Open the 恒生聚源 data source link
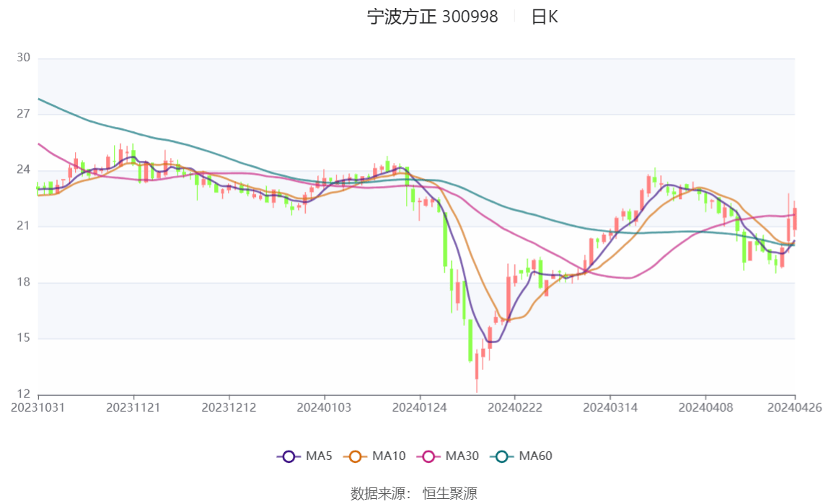This screenshot has height=504, width=828. coord(452,493)
